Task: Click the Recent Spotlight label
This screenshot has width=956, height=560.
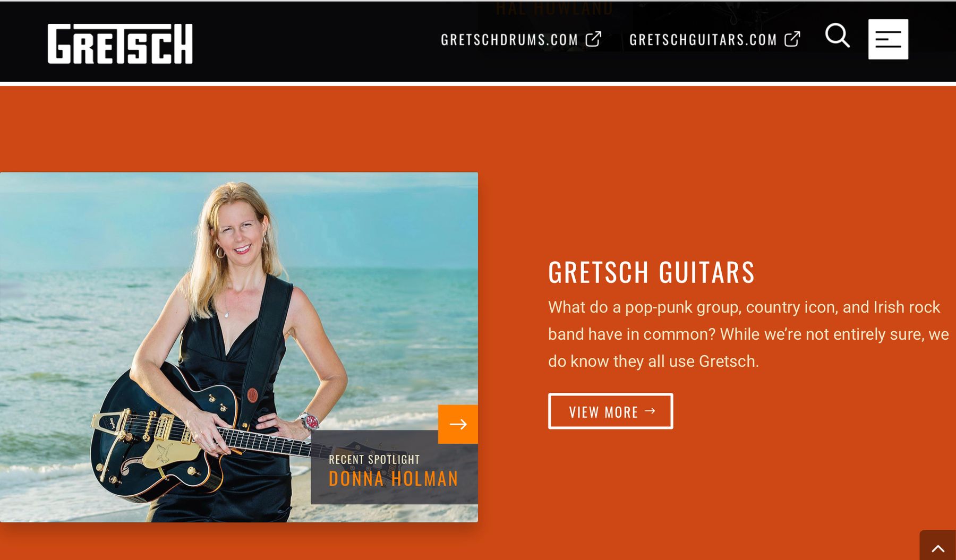Action: (x=374, y=459)
